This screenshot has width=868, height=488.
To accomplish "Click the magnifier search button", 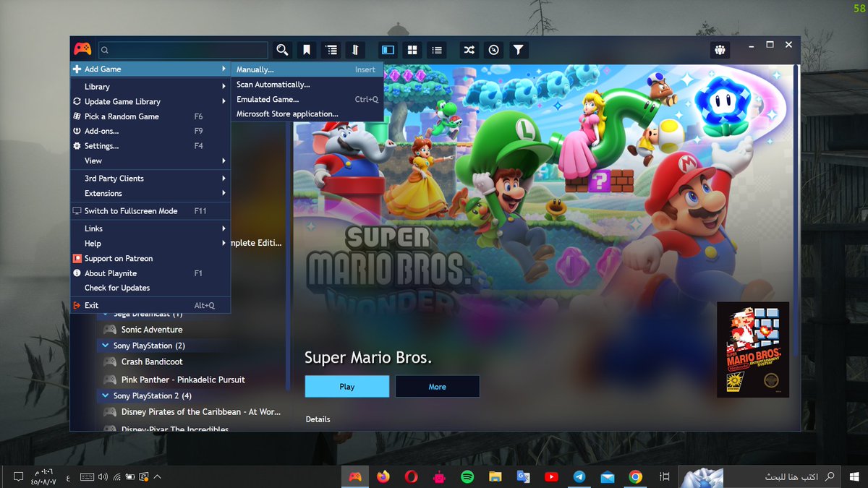I will [x=282, y=50].
